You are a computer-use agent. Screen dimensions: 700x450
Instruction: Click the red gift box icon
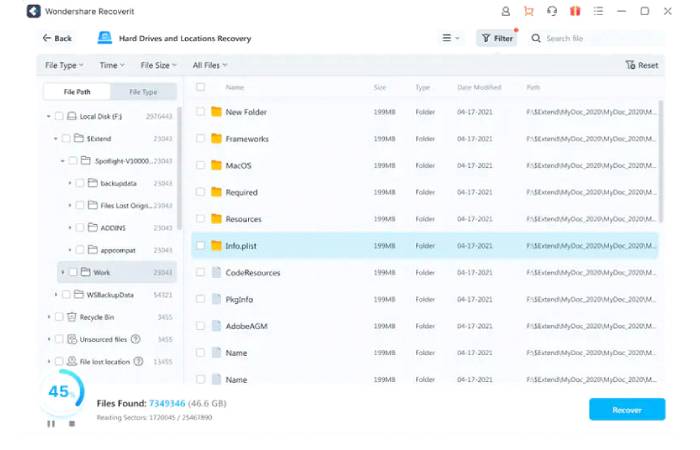pos(575,11)
